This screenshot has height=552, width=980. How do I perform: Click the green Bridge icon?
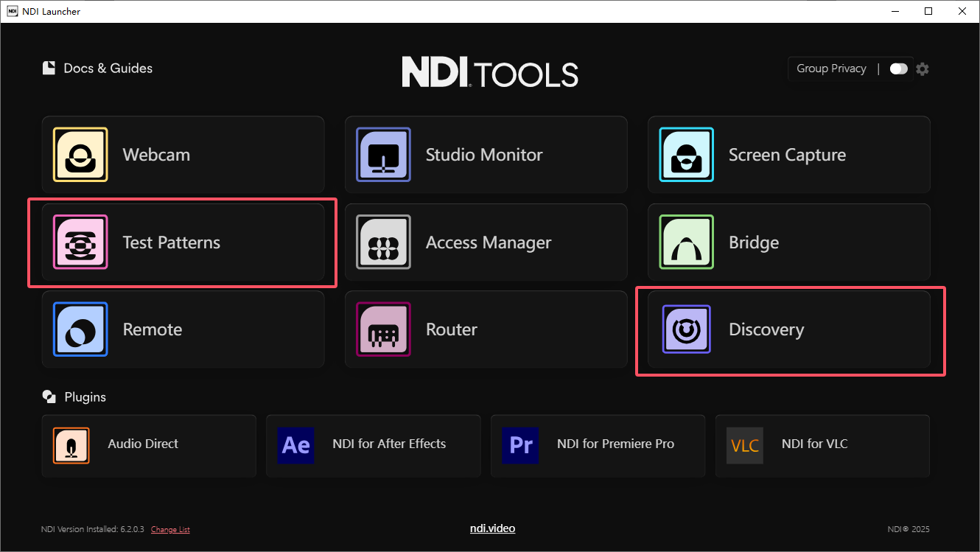pos(686,242)
